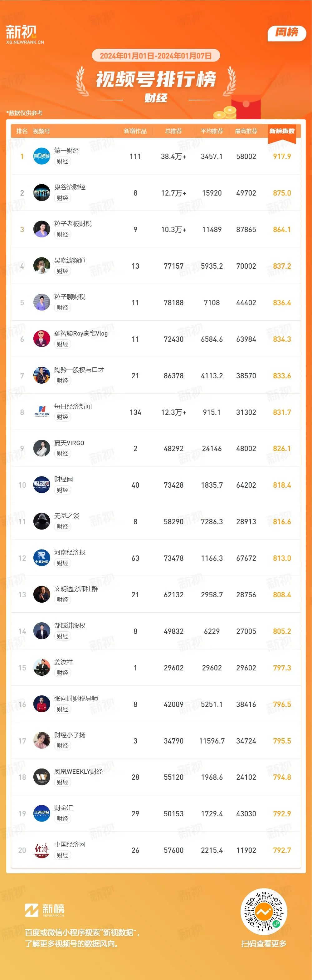
Task: Click the date range 2024年01月01日-01月07日 pill
Action: pyautogui.click(x=156, y=56)
